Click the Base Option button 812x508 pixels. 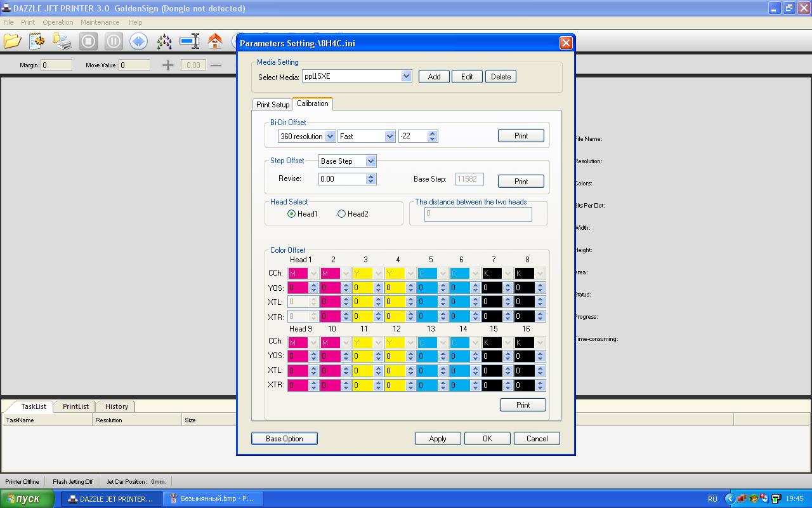click(x=284, y=439)
